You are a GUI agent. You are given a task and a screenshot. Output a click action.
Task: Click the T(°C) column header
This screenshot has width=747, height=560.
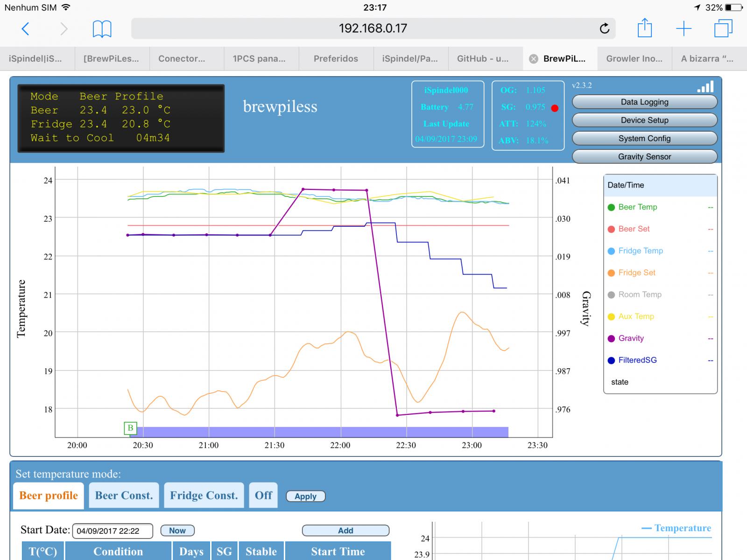pos(43,551)
